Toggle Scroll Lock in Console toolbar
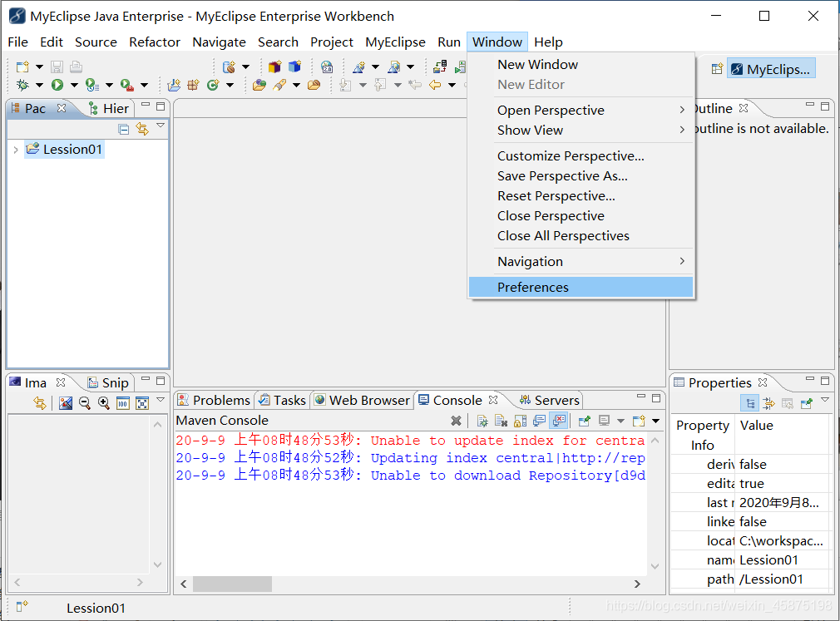The image size is (840, 621). (520, 421)
